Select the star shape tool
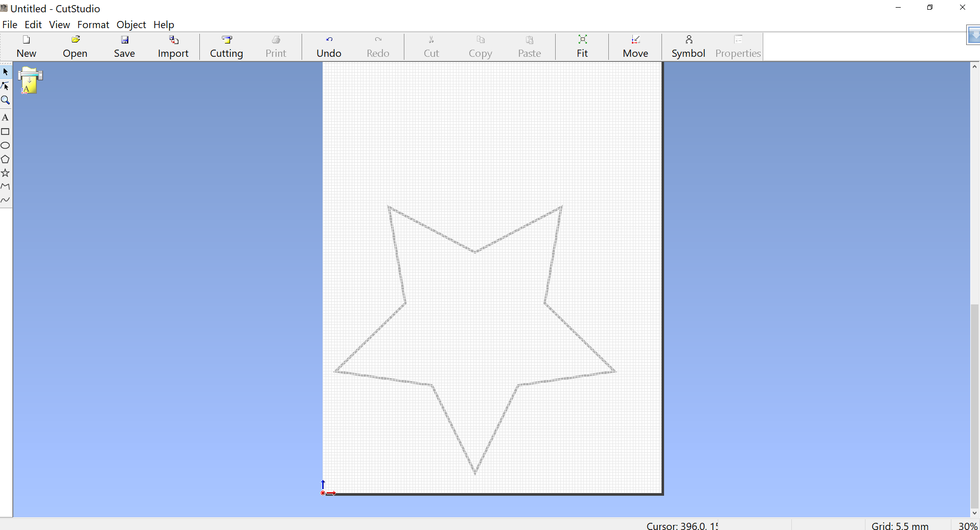Image resolution: width=980 pixels, height=530 pixels. [x=6, y=173]
